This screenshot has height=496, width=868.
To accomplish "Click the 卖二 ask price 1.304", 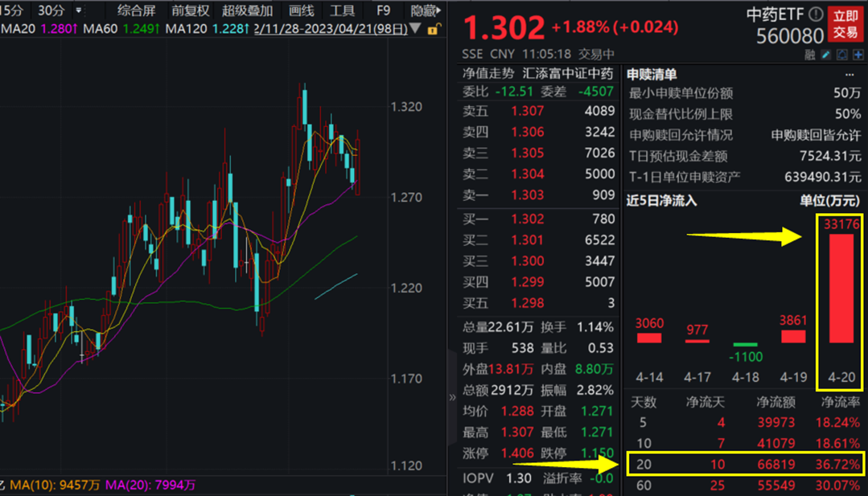I will click(527, 174).
